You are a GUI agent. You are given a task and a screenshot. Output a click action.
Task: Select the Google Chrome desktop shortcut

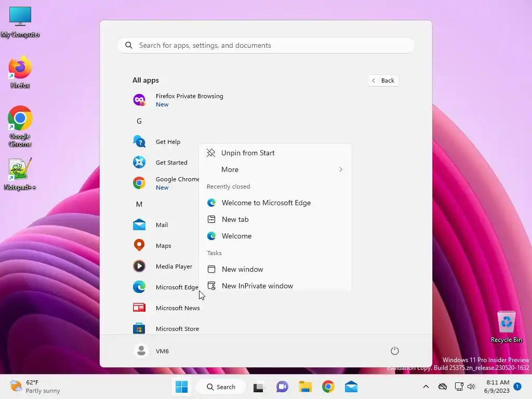click(20, 126)
